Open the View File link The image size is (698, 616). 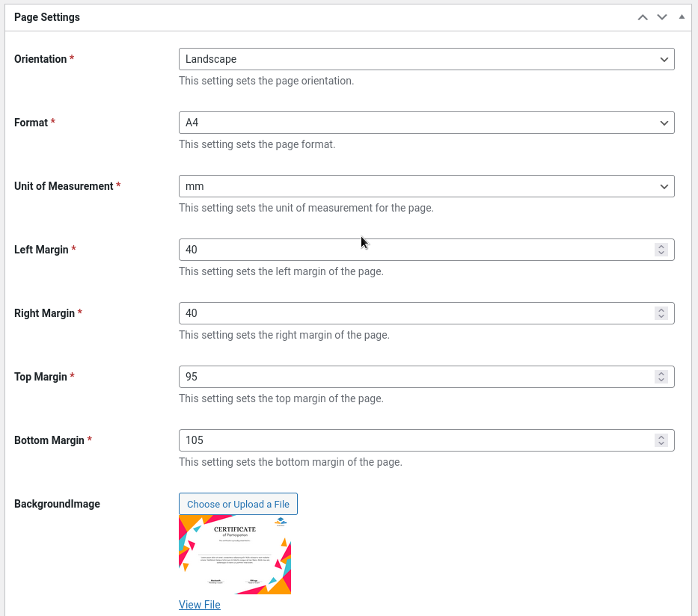click(x=200, y=605)
